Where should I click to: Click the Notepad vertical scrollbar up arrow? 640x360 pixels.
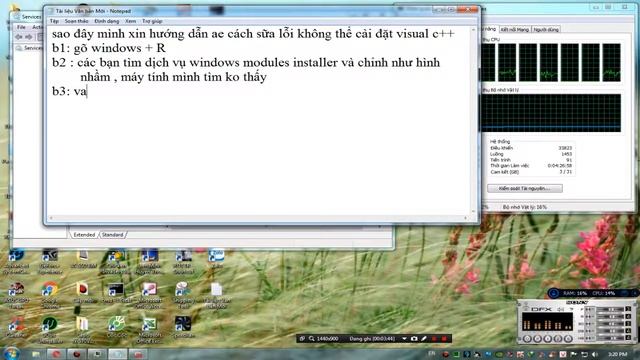473,30
